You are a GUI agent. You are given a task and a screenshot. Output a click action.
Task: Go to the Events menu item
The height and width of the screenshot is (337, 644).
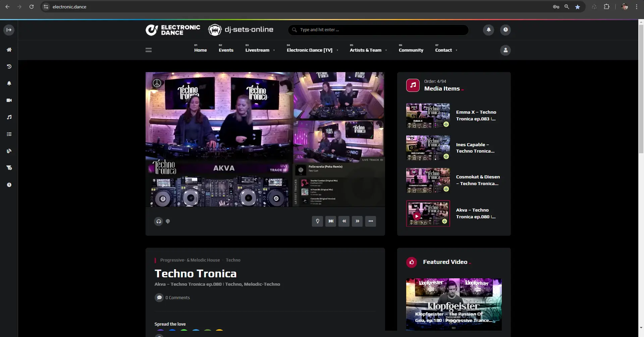click(226, 50)
